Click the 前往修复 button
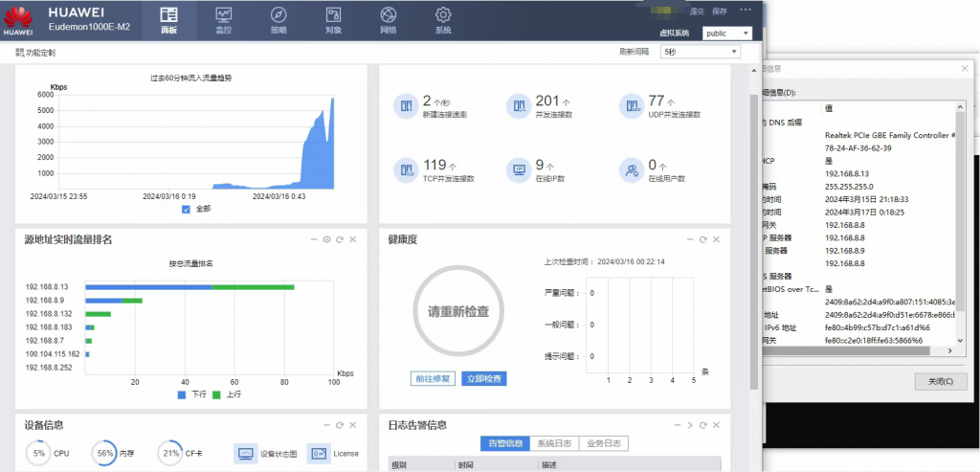980x472 pixels. pyautogui.click(x=433, y=379)
